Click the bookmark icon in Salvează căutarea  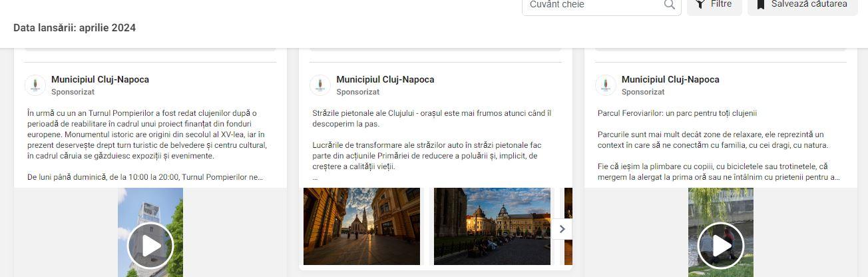click(761, 4)
